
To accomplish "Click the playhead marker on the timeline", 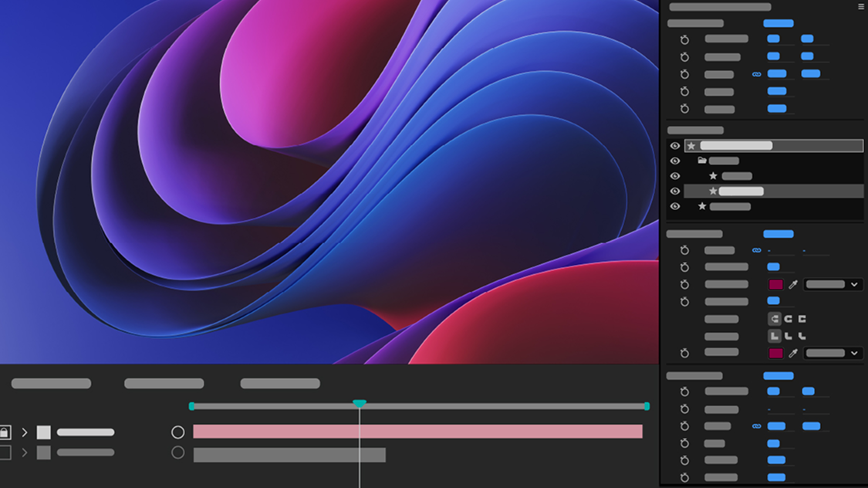I will coord(360,402).
